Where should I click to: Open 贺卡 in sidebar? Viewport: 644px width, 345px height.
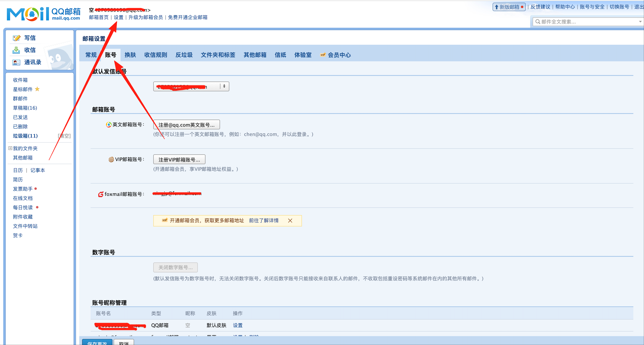18,235
